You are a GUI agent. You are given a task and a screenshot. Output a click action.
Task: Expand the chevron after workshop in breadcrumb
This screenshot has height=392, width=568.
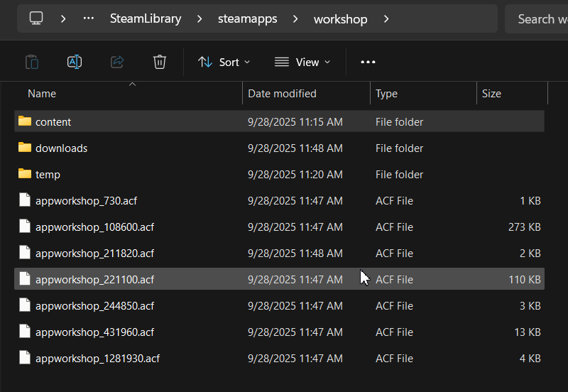[x=386, y=19]
